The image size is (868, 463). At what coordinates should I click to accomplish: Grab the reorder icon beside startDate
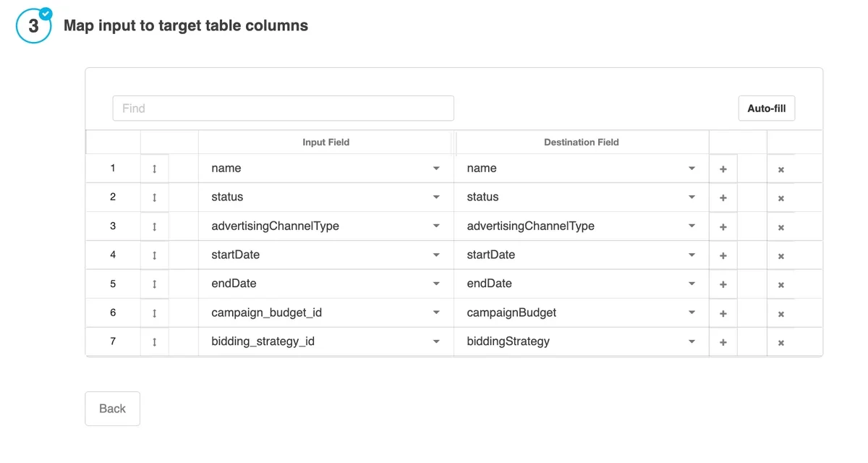(154, 255)
